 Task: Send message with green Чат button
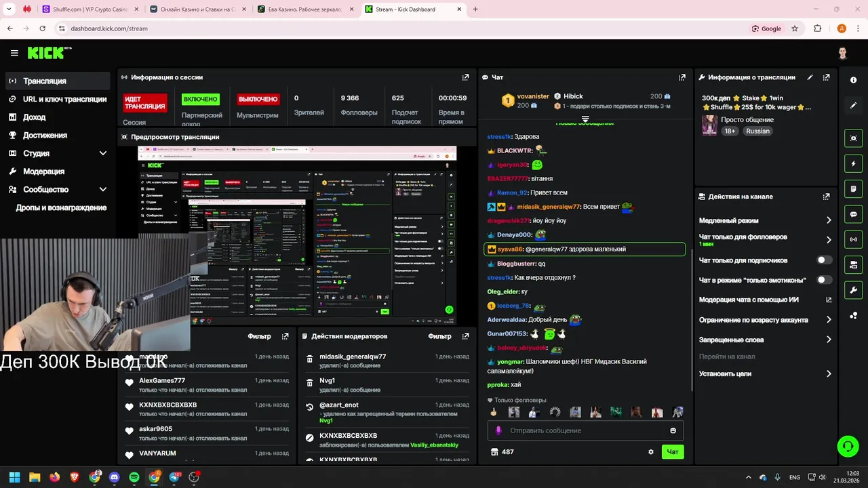click(673, 452)
